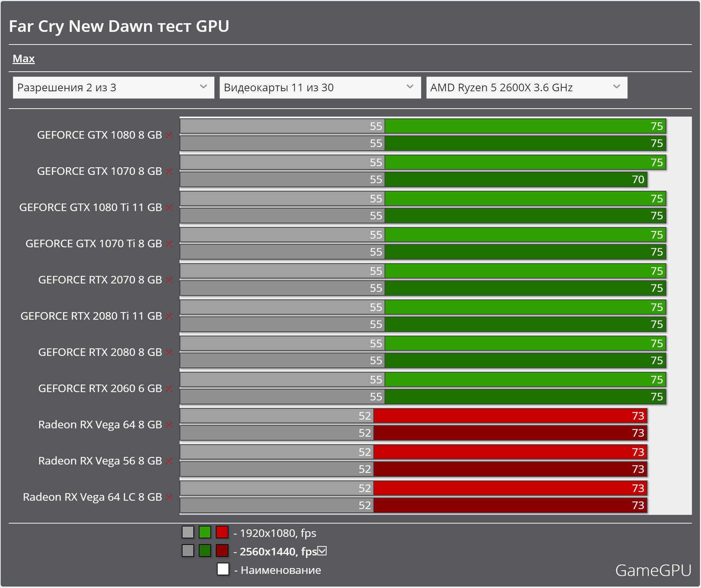Click the GEFORCE GTX 1070 Ti 8 GB label

[x=94, y=244]
